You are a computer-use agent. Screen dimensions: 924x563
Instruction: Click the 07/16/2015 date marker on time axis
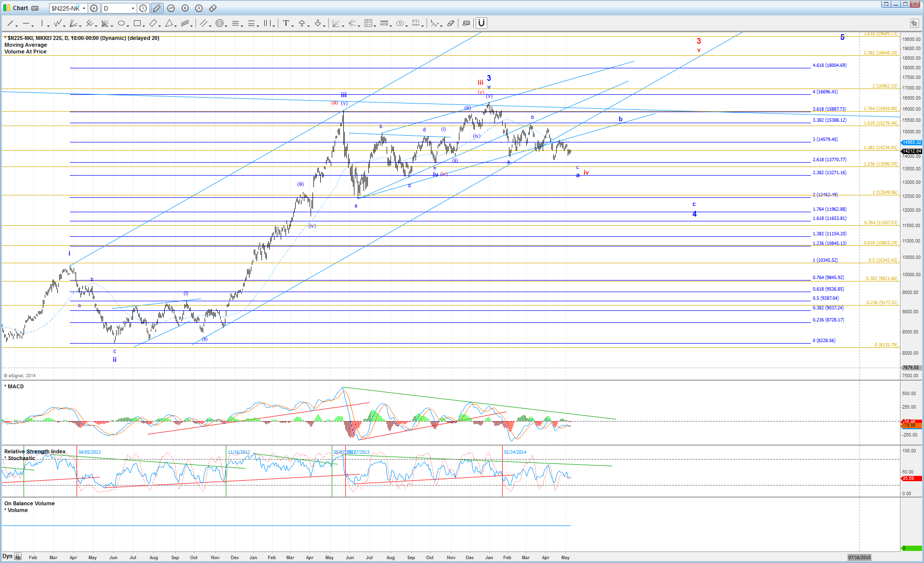[x=859, y=557]
